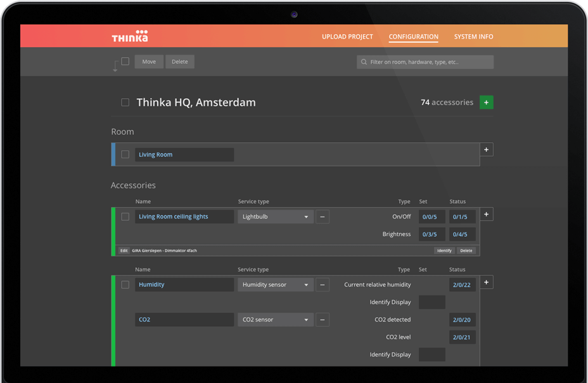Check the Living Room room checkbox

[125, 154]
